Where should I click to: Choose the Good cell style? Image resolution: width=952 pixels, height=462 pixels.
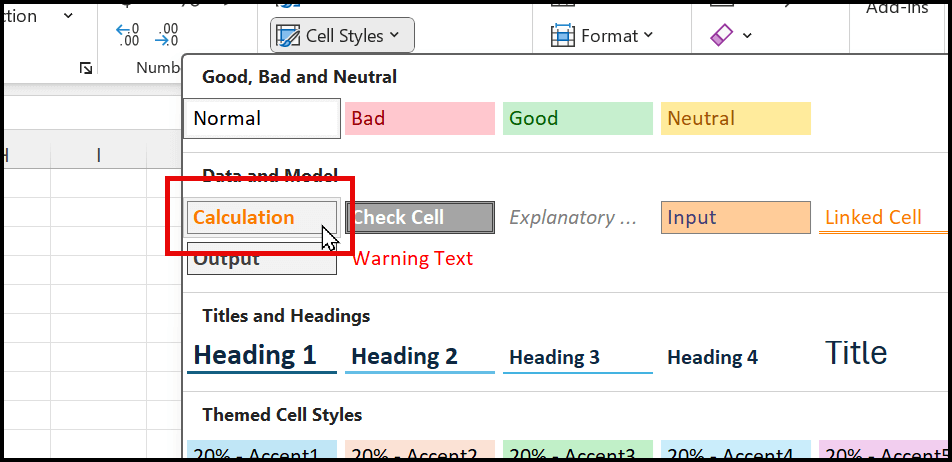coord(577,118)
